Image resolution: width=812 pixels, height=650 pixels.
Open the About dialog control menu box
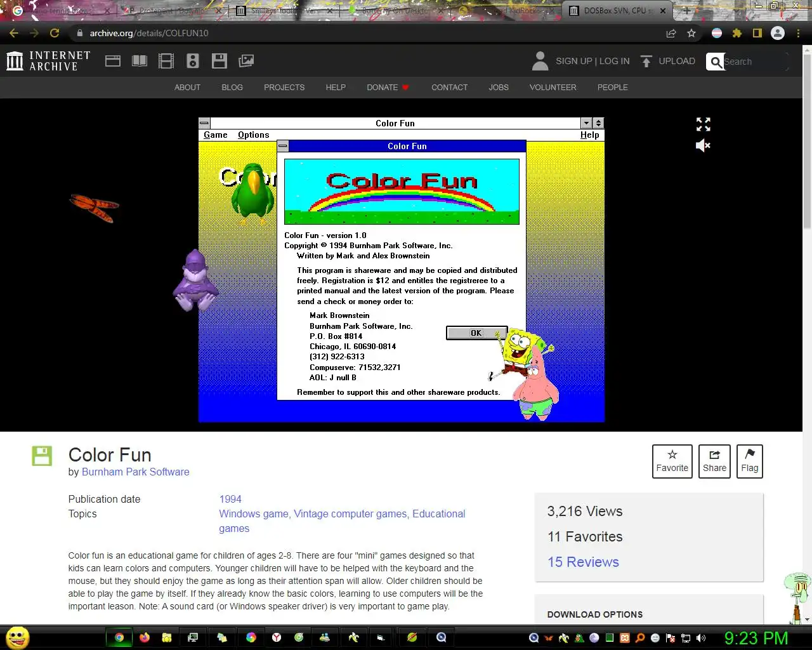283,146
